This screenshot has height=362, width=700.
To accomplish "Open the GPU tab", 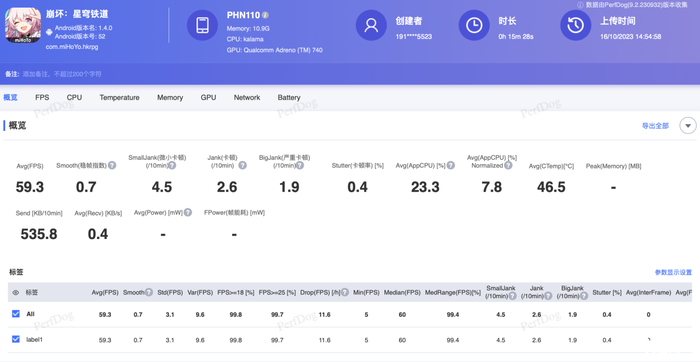I will coord(208,97).
